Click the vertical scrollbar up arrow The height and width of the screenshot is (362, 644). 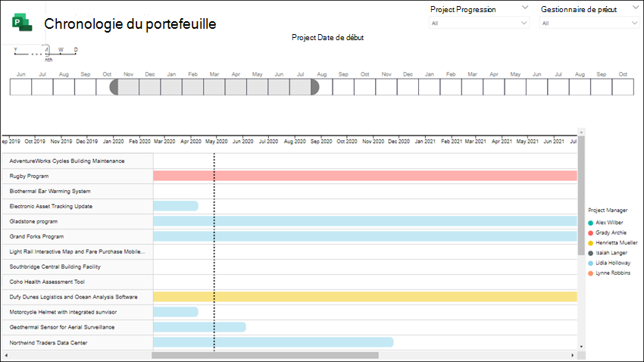tap(581, 133)
